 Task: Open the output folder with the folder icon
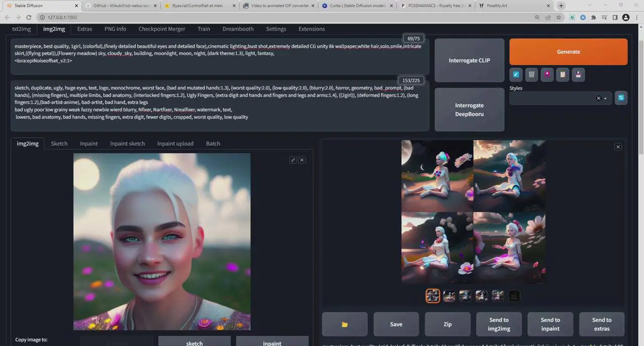point(345,324)
